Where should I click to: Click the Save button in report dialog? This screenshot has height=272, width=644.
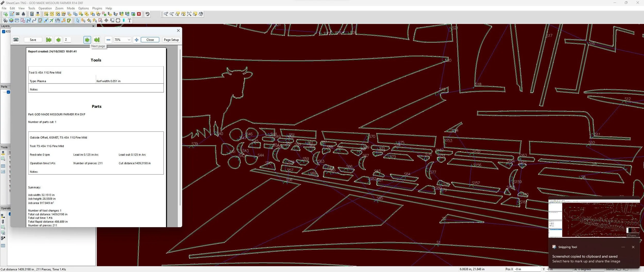(33, 40)
